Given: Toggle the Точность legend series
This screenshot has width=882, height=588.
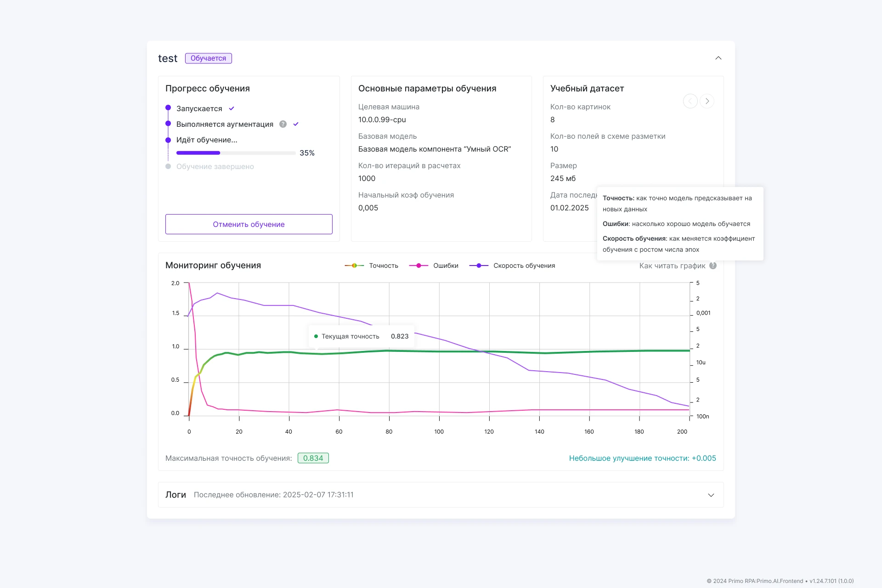Looking at the screenshot, I should point(371,266).
